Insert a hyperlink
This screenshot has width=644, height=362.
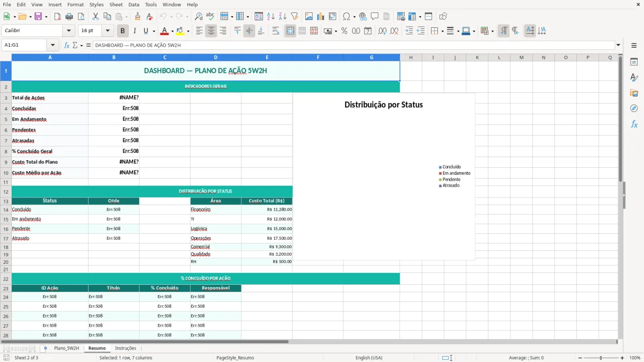coord(363,17)
